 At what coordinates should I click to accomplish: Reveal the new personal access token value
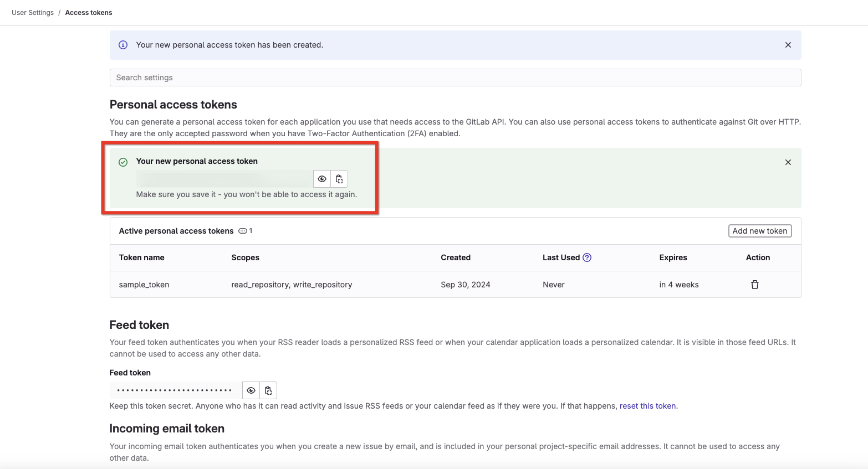(321, 179)
